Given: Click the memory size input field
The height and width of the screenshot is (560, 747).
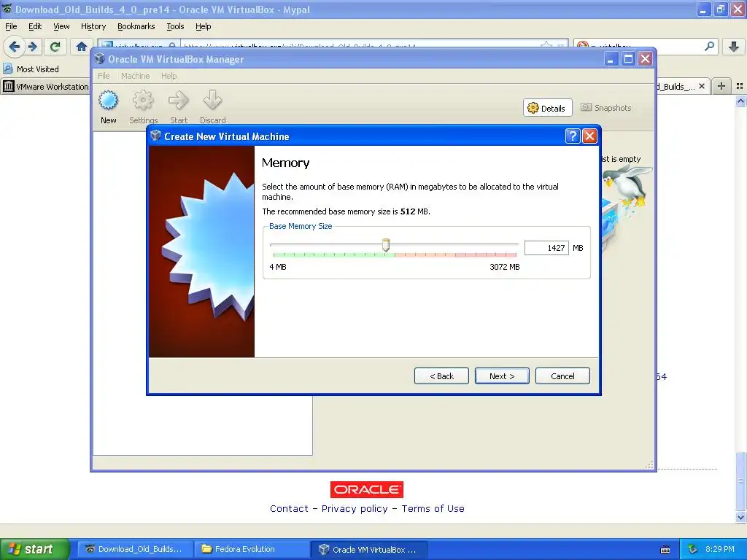Looking at the screenshot, I should click(546, 248).
